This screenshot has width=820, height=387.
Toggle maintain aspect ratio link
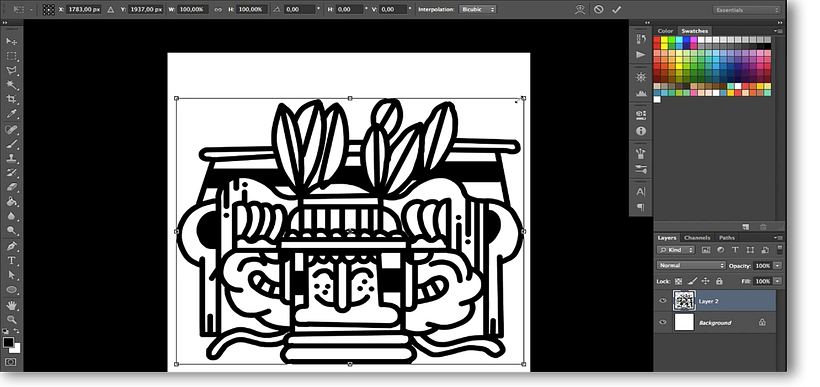[x=218, y=9]
